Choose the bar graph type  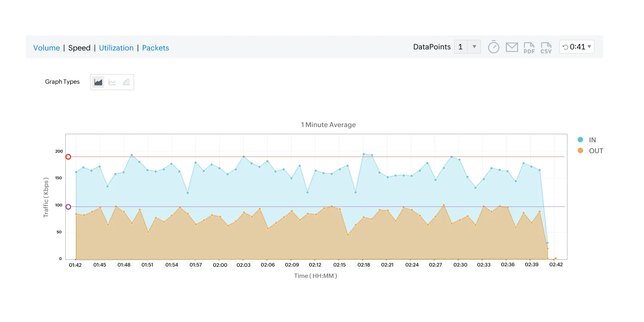point(126,82)
